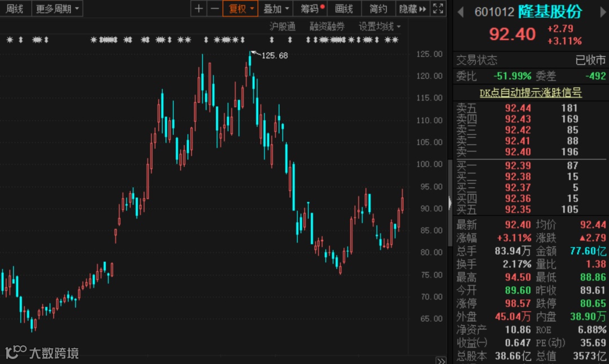Click 金额 value 77.60亿
Viewport: 609px width, 364px height.
point(588,251)
